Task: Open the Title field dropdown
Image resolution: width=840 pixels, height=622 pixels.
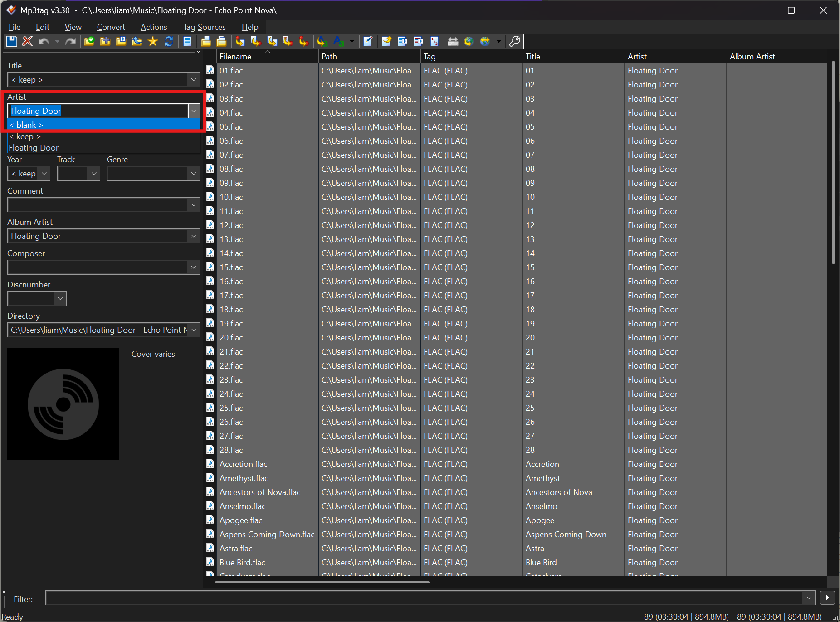Action: (x=194, y=80)
